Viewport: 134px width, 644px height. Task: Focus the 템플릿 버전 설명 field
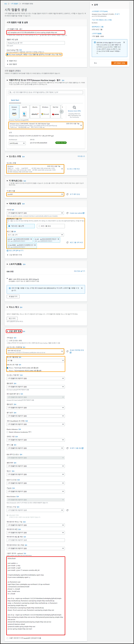coord(36,43)
